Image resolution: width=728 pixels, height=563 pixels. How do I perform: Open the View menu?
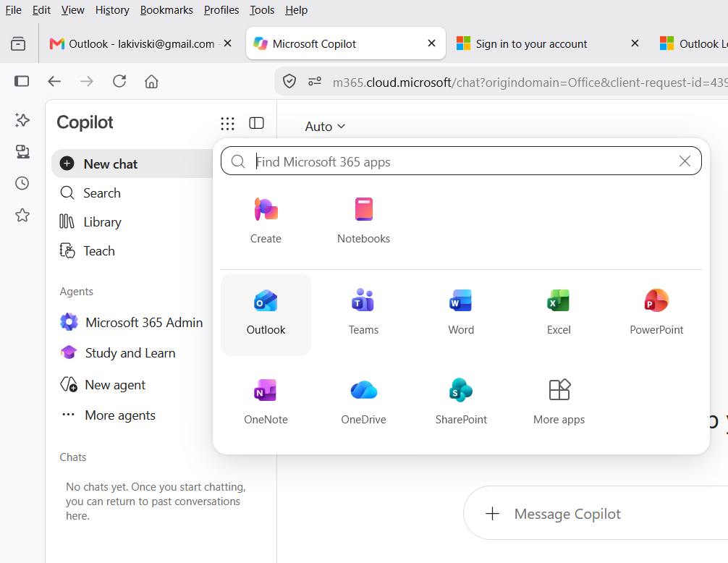tap(73, 9)
